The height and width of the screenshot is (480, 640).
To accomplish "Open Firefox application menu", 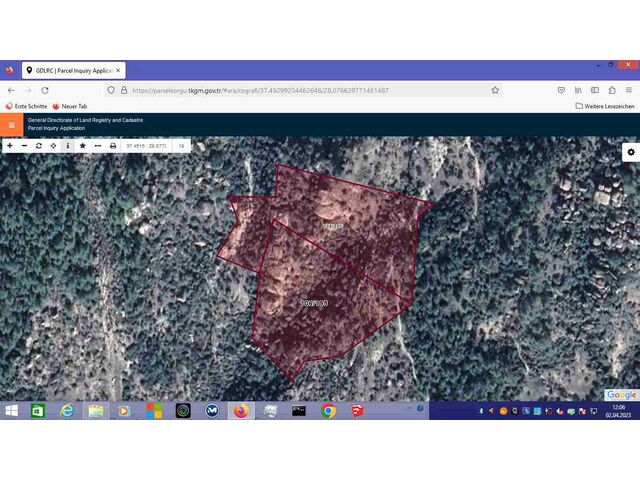I will pyautogui.click(x=630, y=90).
